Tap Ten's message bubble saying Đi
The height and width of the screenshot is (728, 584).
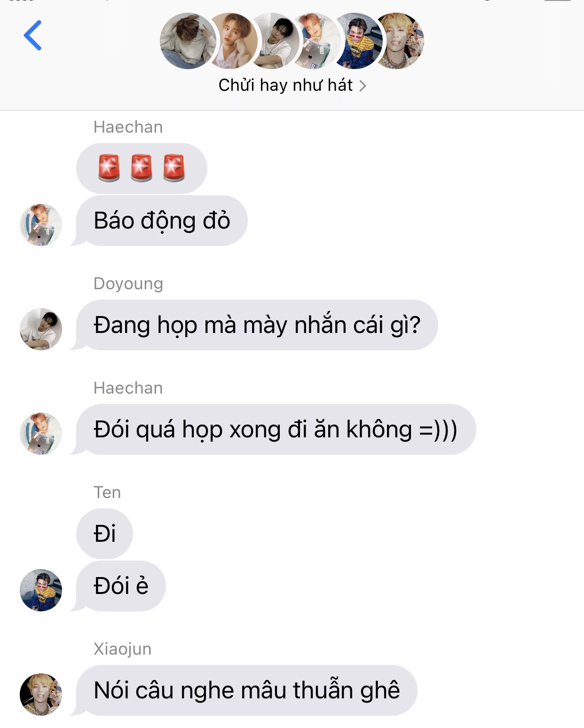(104, 534)
